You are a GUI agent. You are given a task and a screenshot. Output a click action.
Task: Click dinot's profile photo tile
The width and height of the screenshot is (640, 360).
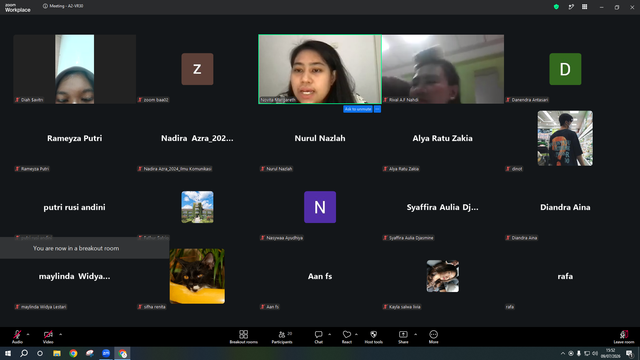pos(565,138)
